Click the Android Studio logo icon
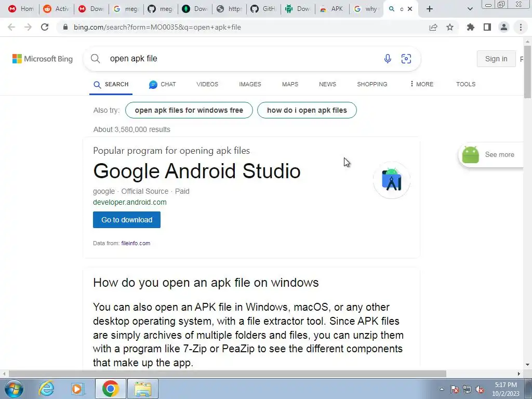 coord(392,180)
